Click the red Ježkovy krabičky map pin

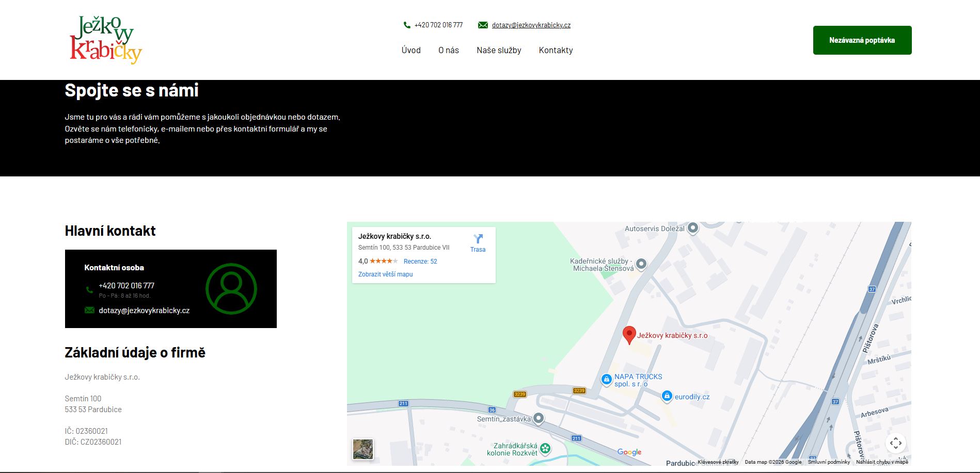pos(629,335)
